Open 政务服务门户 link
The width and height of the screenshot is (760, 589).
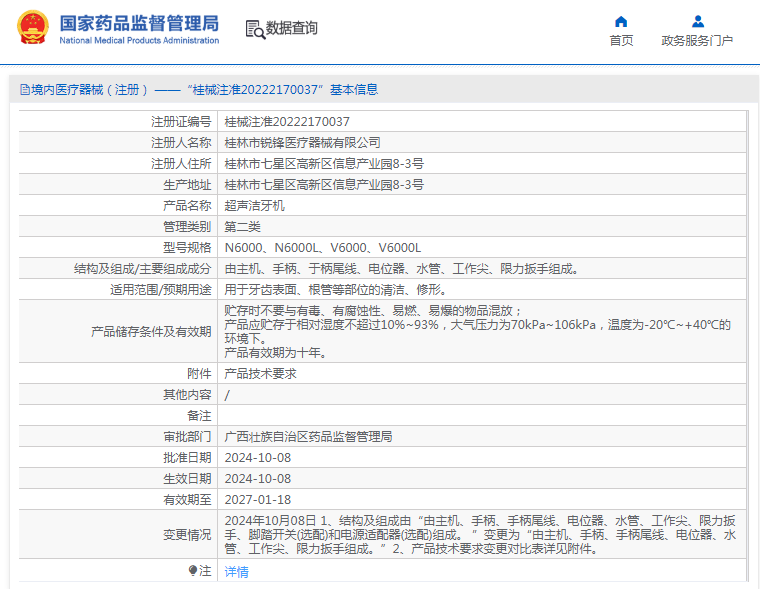coord(697,41)
